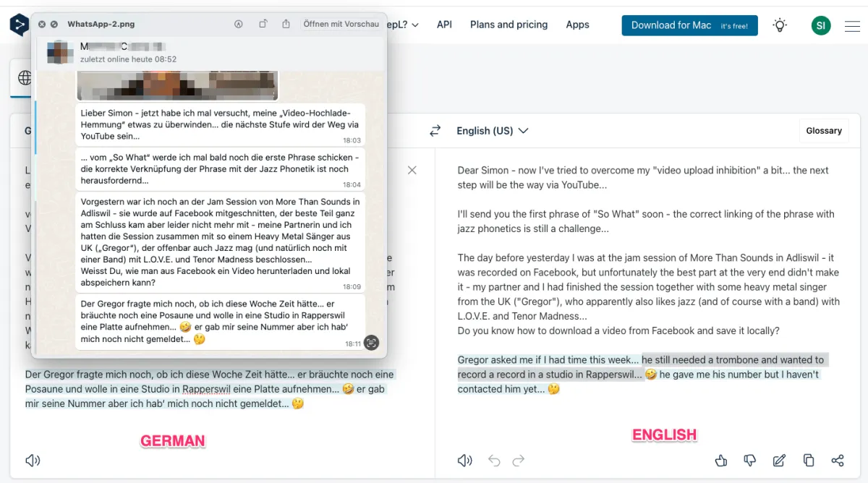Share the translation
Viewport: 868px width, 483px height.
pos(838,461)
